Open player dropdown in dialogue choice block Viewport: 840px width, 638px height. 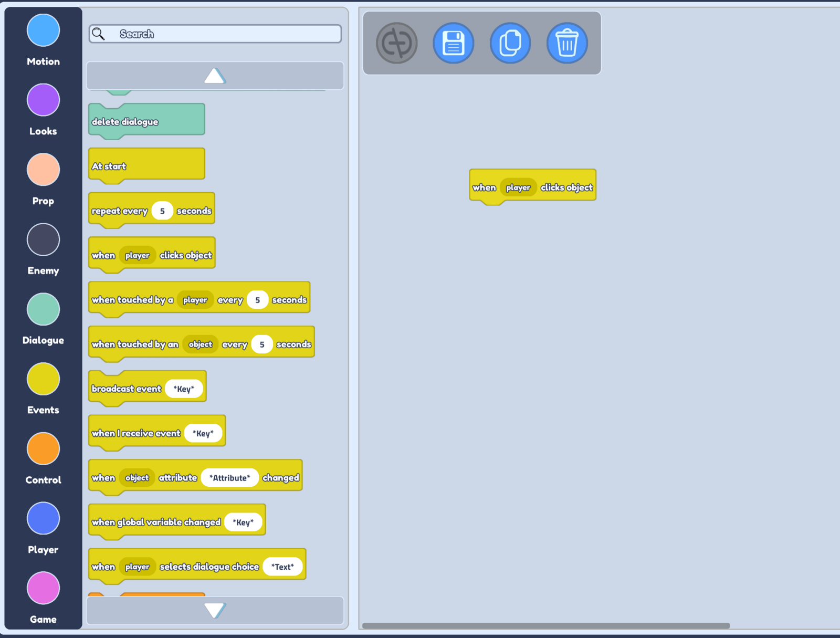tap(137, 567)
